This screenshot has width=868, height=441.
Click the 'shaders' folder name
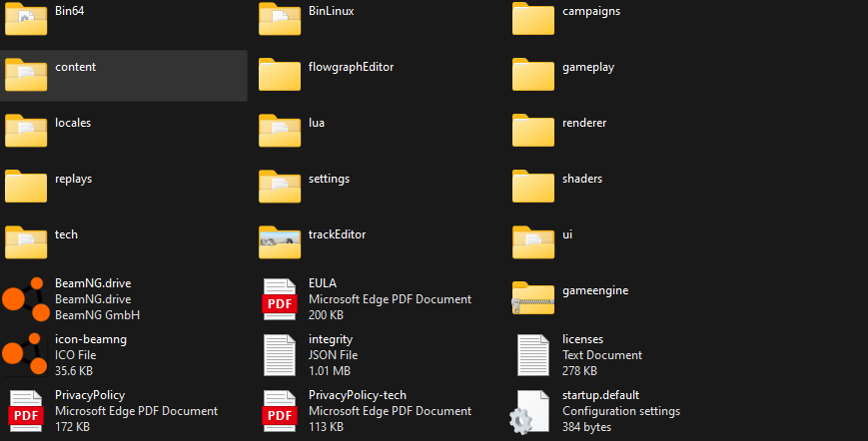[x=581, y=179]
